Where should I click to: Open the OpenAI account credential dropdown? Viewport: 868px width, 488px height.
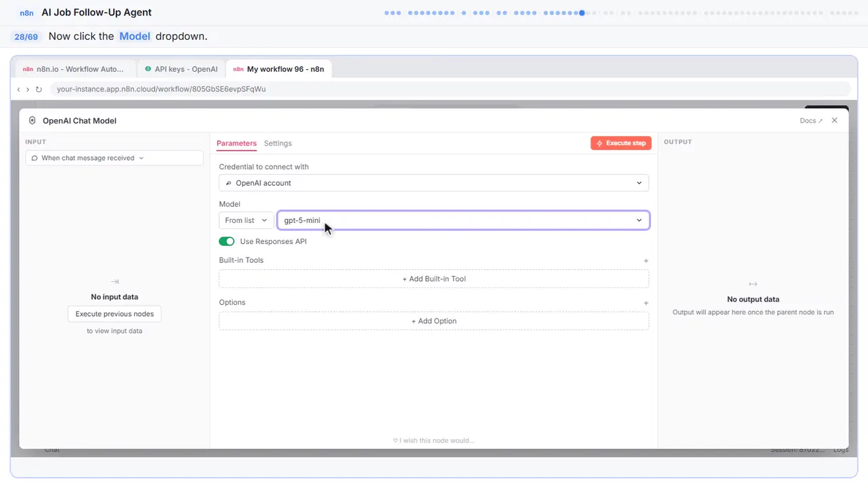click(x=434, y=183)
